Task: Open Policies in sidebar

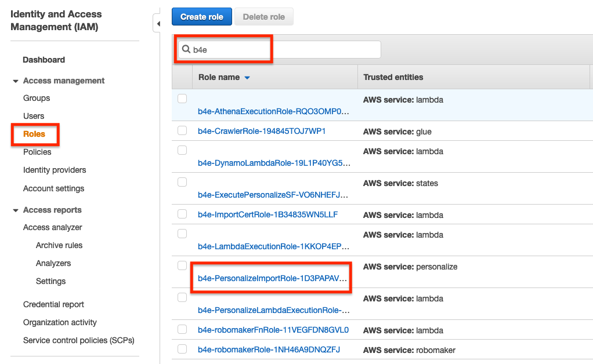Action: (x=37, y=152)
